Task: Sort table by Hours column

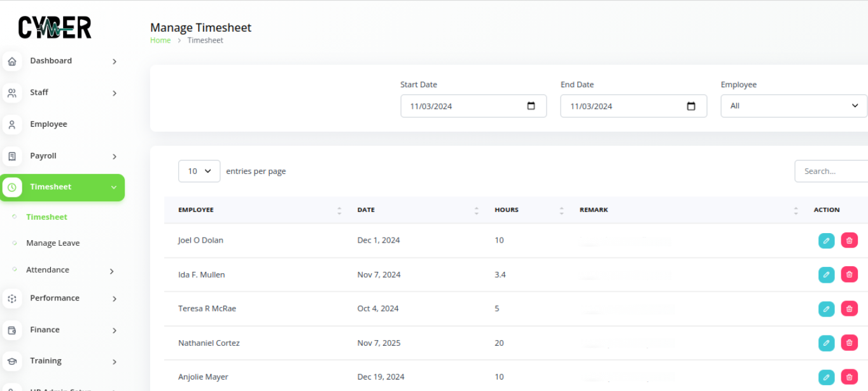Action: click(x=561, y=210)
